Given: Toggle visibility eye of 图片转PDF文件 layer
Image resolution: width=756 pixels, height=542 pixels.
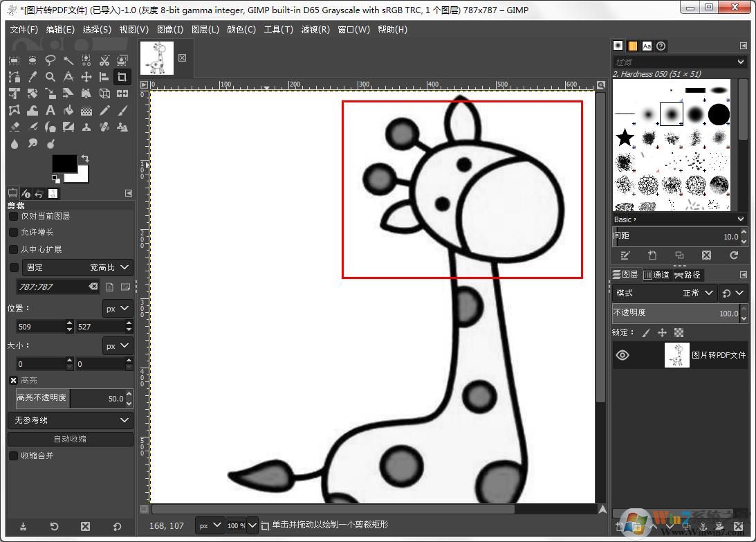Looking at the screenshot, I should (623, 355).
